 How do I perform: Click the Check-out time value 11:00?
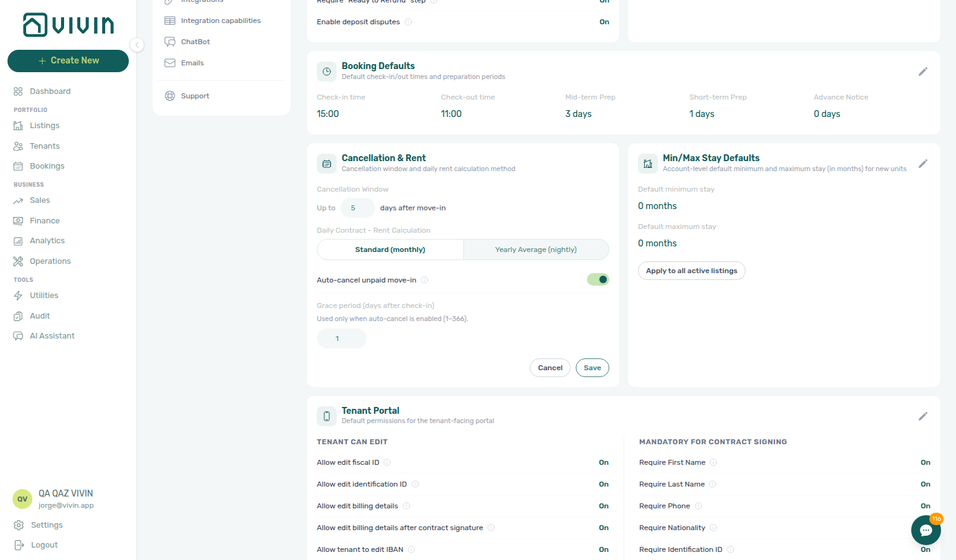click(451, 114)
